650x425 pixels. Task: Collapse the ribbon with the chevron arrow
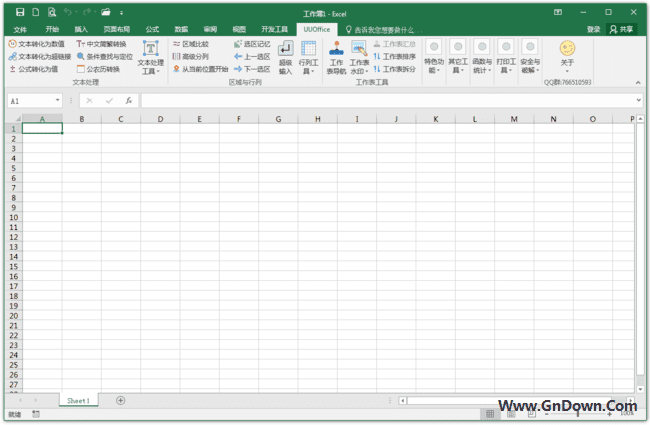click(638, 83)
